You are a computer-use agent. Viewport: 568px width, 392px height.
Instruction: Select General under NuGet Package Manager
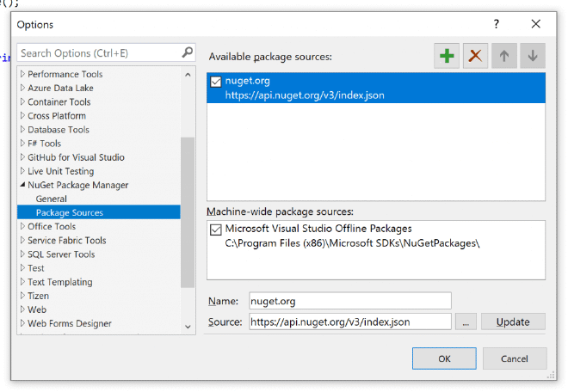click(51, 199)
